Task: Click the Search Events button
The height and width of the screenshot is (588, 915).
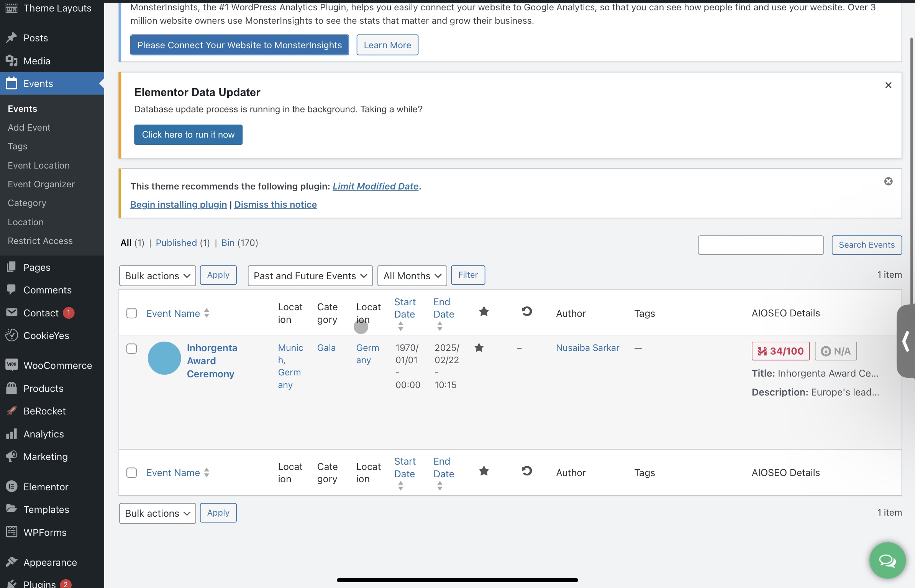Action: pyautogui.click(x=867, y=245)
